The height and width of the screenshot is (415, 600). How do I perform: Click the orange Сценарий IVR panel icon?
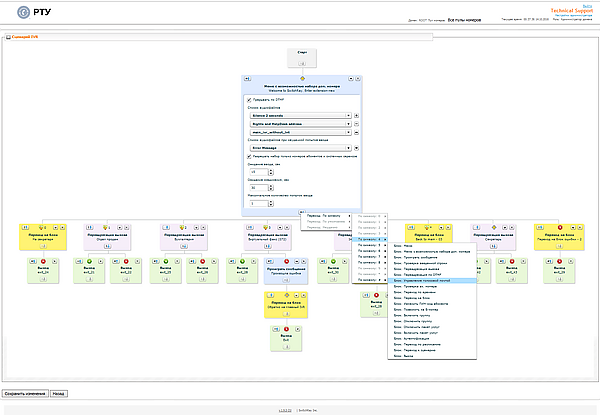pyautogui.click(x=9, y=37)
